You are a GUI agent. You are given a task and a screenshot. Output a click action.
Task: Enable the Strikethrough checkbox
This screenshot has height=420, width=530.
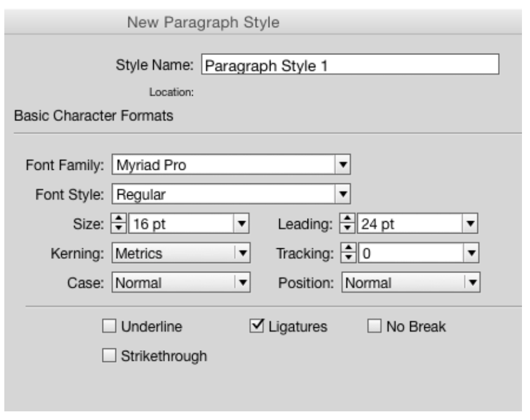109,356
